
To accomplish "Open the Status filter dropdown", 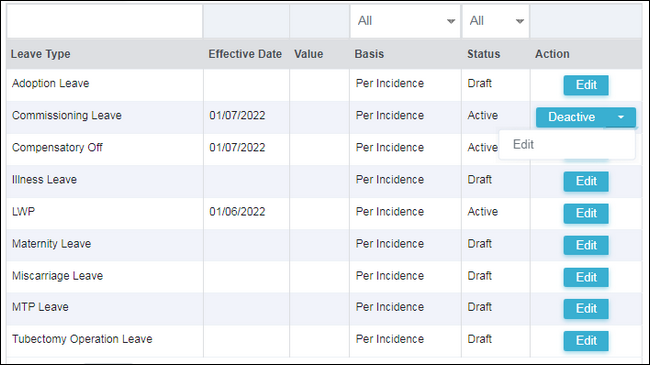I will 496,21.
